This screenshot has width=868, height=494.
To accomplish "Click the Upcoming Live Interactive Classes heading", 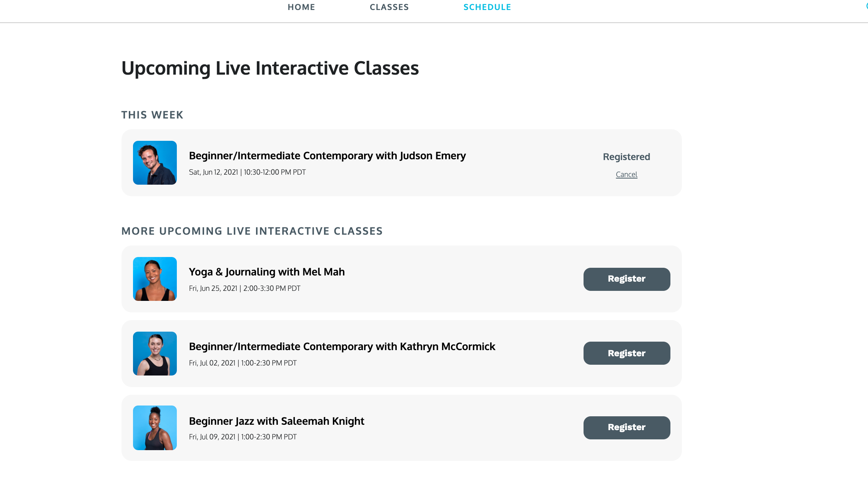I will pyautogui.click(x=270, y=68).
